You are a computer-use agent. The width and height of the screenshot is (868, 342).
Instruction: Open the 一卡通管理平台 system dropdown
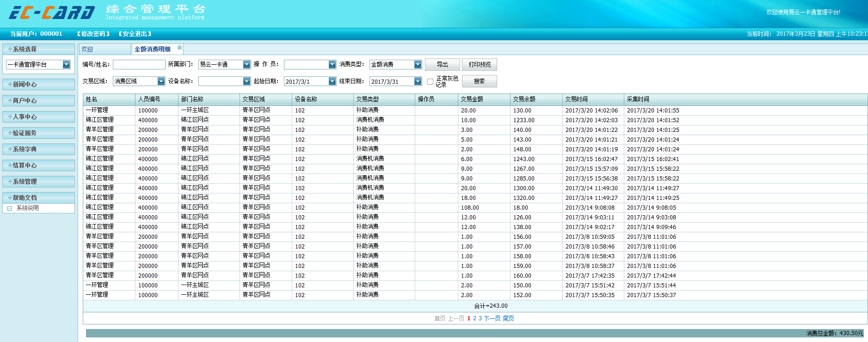[x=67, y=65]
